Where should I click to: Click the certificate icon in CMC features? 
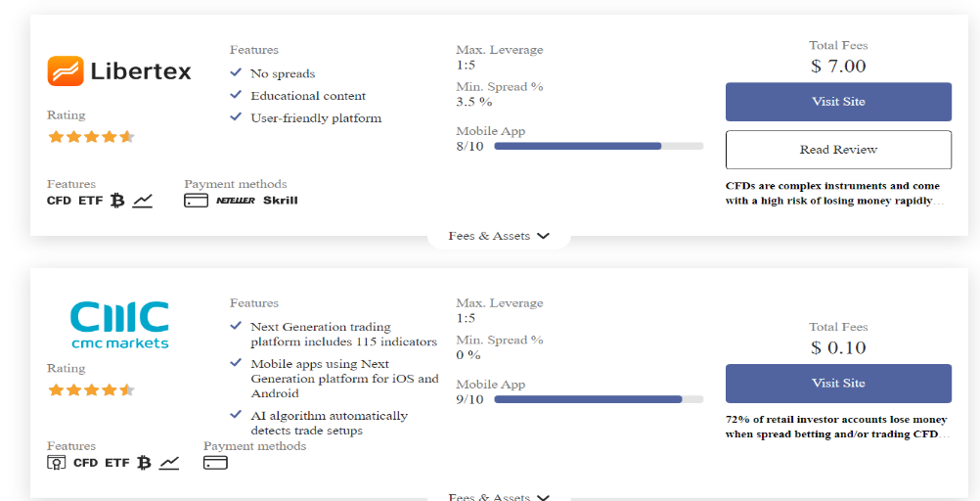point(57,463)
